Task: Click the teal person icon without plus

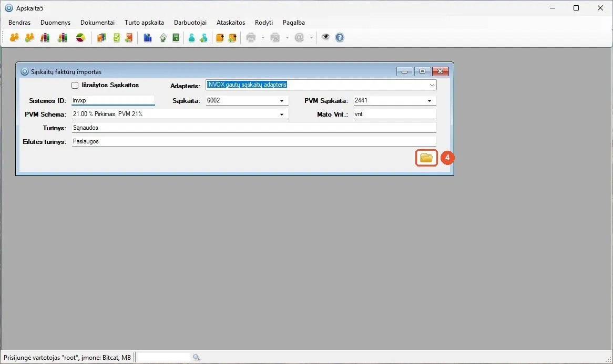Action: click(191, 37)
